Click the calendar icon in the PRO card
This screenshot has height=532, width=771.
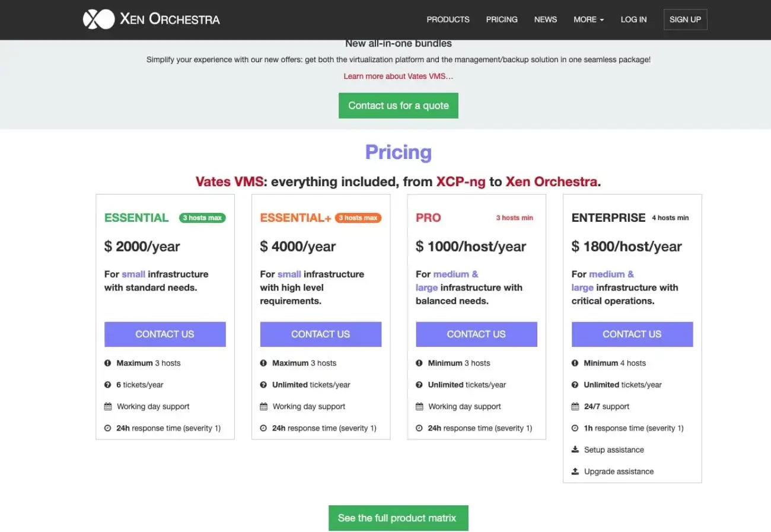tap(419, 407)
